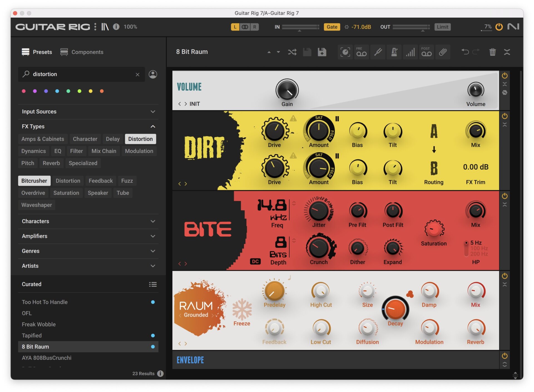Viewport: 534px width, 392px height.
Task: Select the Overdrive tag
Action: tap(33, 193)
